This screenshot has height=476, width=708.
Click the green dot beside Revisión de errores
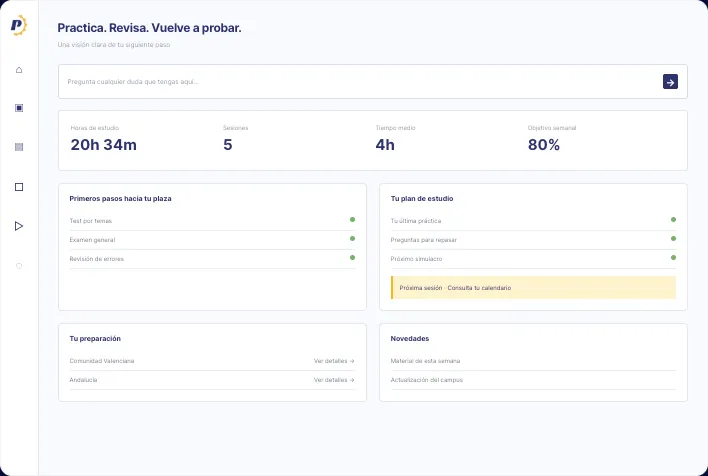coord(352,257)
